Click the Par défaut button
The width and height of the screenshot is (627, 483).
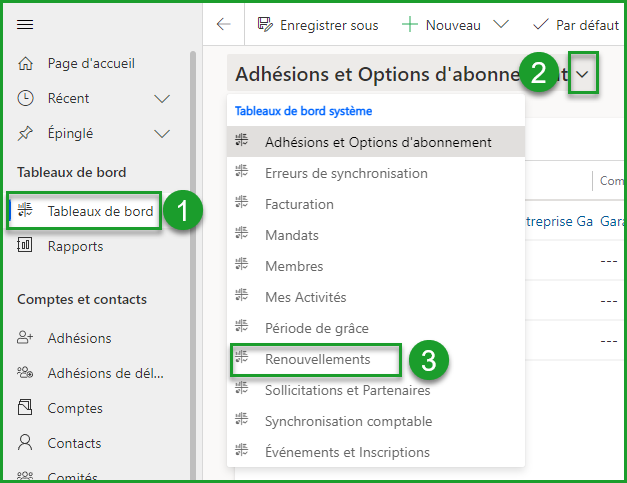coord(578,25)
